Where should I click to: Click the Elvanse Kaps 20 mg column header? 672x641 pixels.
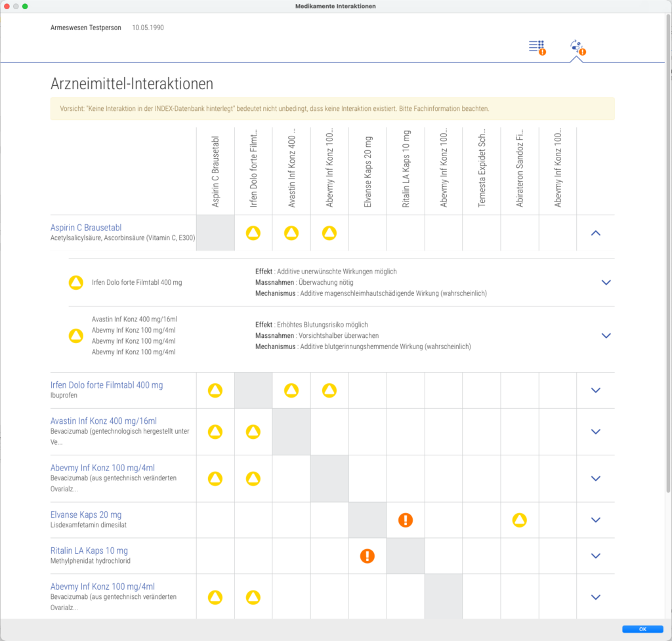367,171
